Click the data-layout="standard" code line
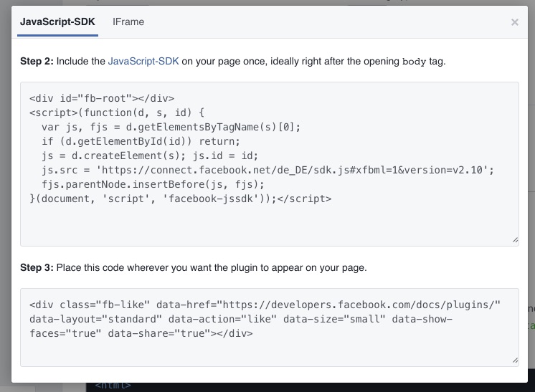 tap(241, 319)
